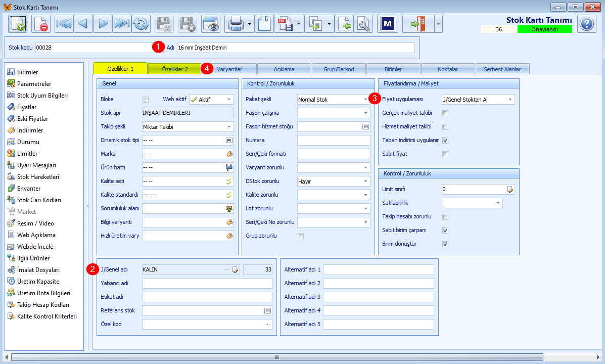The height and width of the screenshot is (364, 605).
Task: Click the printer icon
Action: [x=236, y=24]
